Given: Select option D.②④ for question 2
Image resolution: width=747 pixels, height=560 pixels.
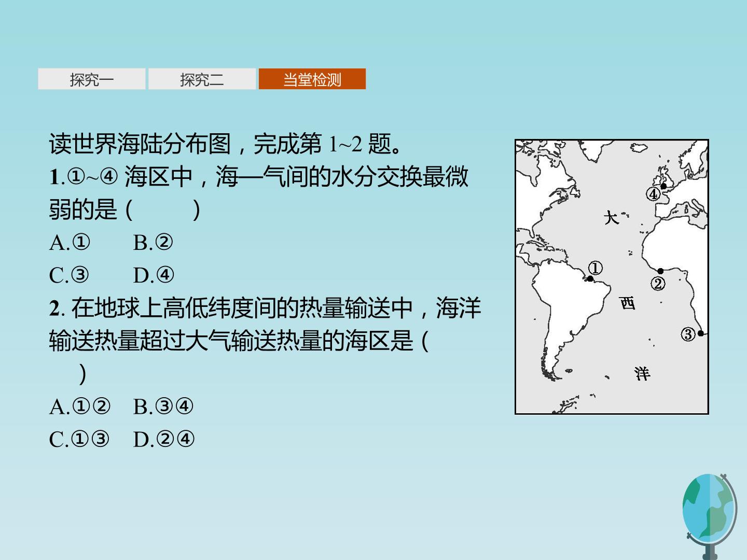Looking at the screenshot, I should (x=164, y=440).
